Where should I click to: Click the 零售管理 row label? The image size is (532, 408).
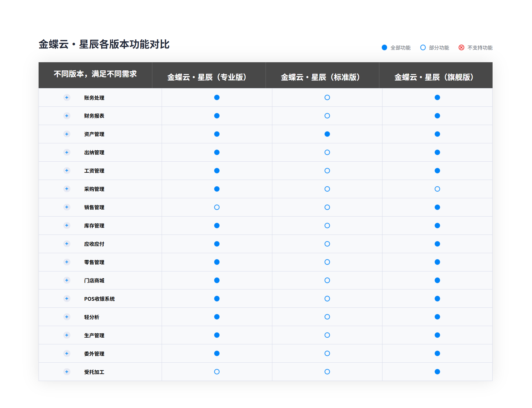point(94,262)
